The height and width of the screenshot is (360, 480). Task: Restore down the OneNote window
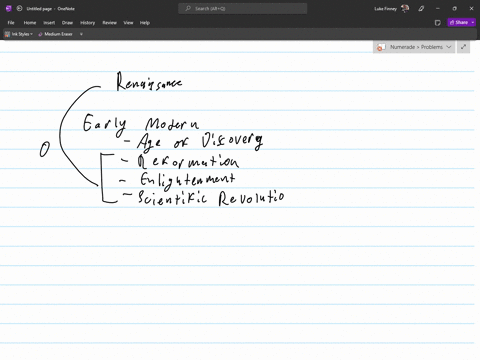[x=455, y=9]
